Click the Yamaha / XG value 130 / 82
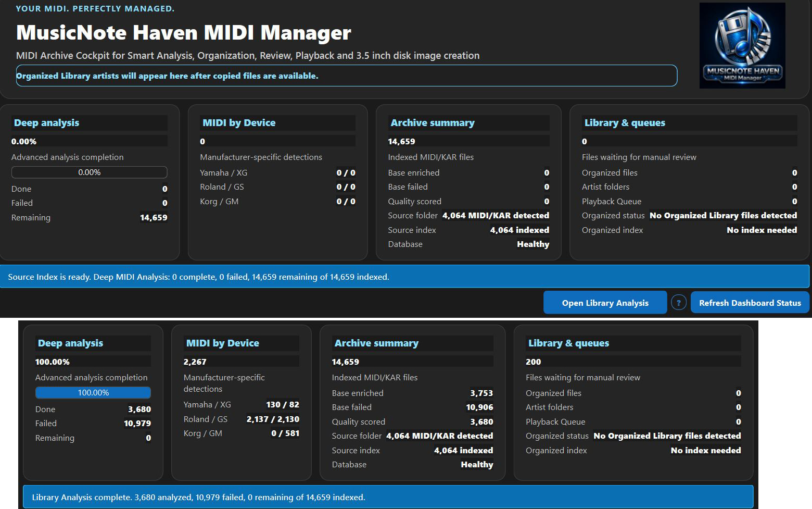The image size is (812, 509). pos(283,405)
